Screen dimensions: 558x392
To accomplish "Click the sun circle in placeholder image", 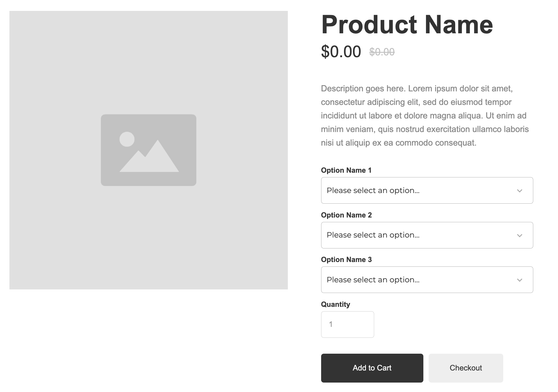I will tap(127, 139).
